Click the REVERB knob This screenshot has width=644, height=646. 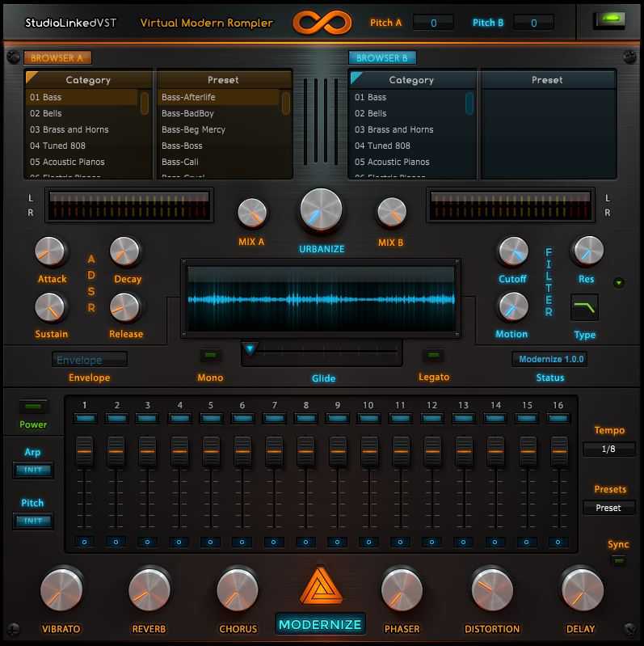149,591
